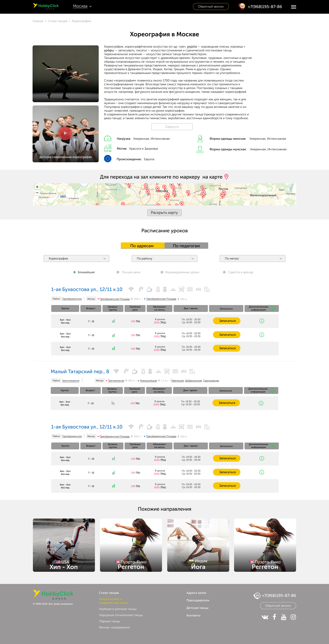Select Индивидуальные уроки radio option
This screenshot has height=644, width=329.
point(162,272)
